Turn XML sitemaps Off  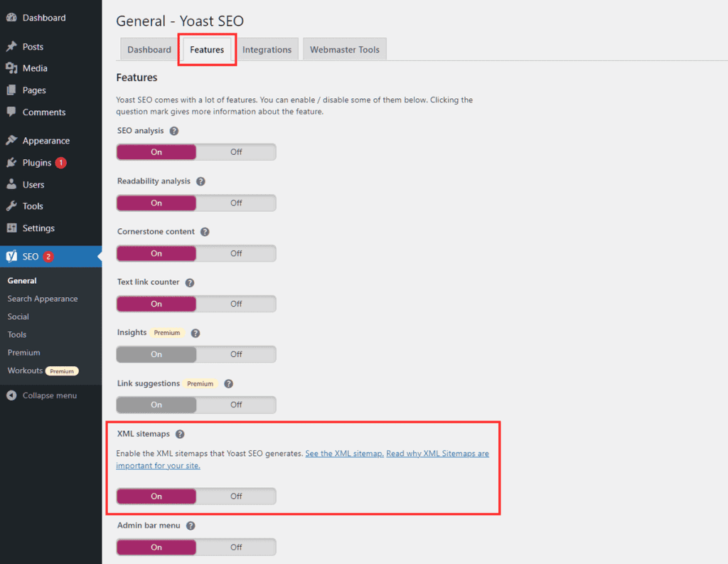(236, 496)
